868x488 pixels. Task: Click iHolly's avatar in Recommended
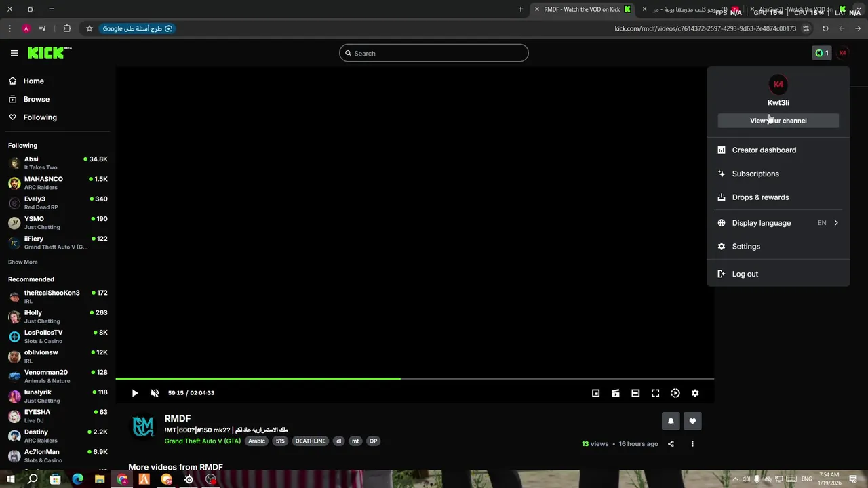pyautogui.click(x=14, y=317)
